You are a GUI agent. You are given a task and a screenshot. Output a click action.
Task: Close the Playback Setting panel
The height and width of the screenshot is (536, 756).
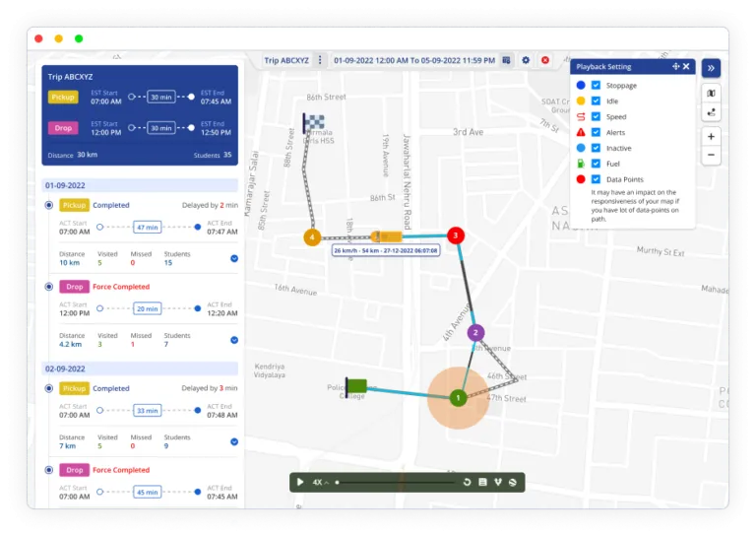(x=686, y=66)
